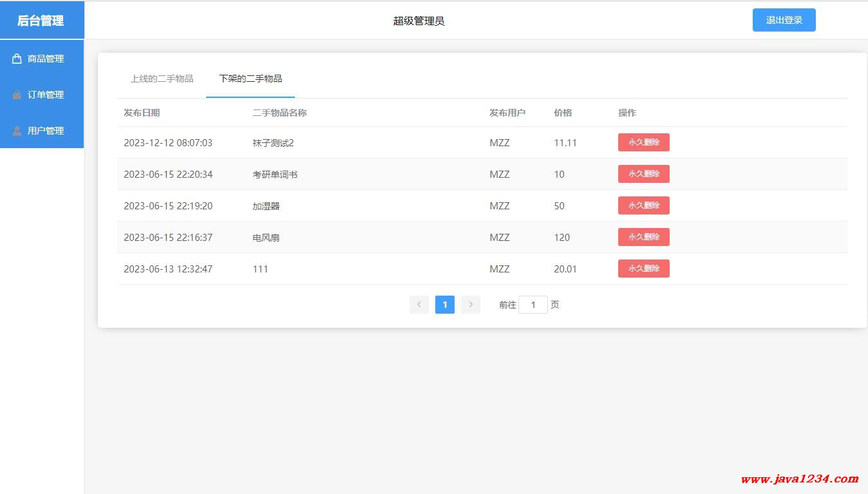This screenshot has height=494, width=868.
Task: Click the lock icon beside 订单管理
Action: coord(17,95)
